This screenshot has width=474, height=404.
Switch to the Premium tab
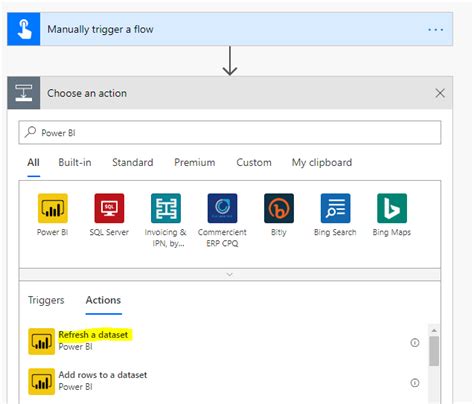pos(195,163)
